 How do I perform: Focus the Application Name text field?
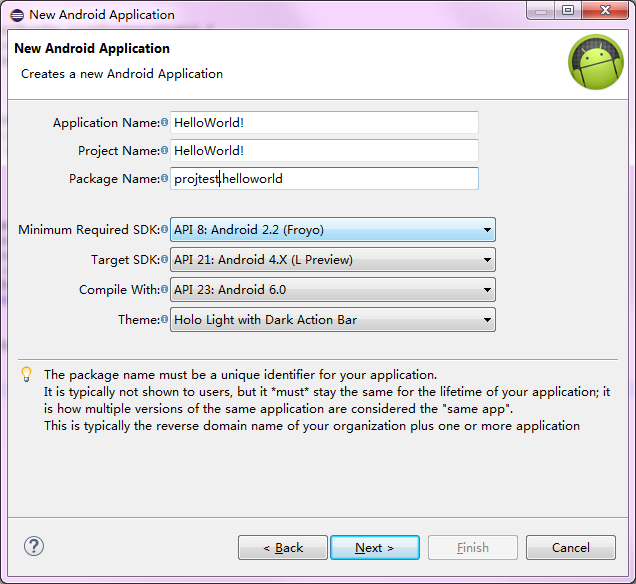coord(324,122)
